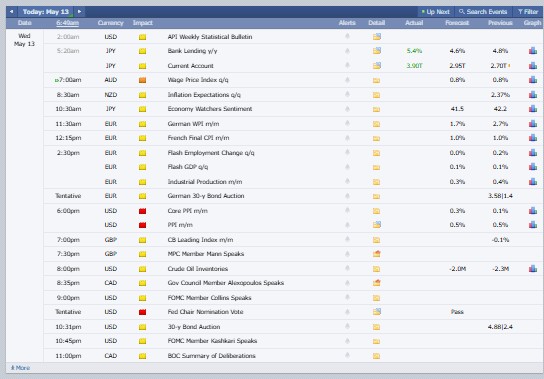Open the Today: May 13 date selector

point(46,12)
